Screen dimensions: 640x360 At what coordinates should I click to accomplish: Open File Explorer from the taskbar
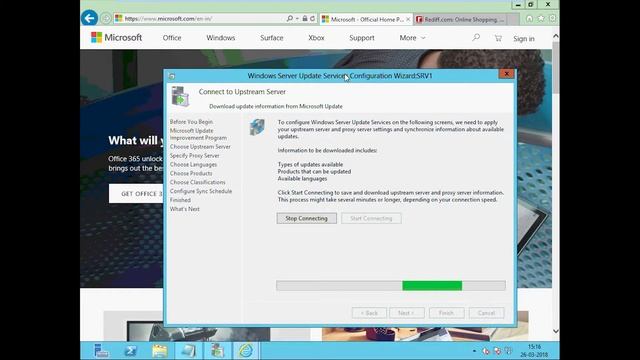click(160, 351)
